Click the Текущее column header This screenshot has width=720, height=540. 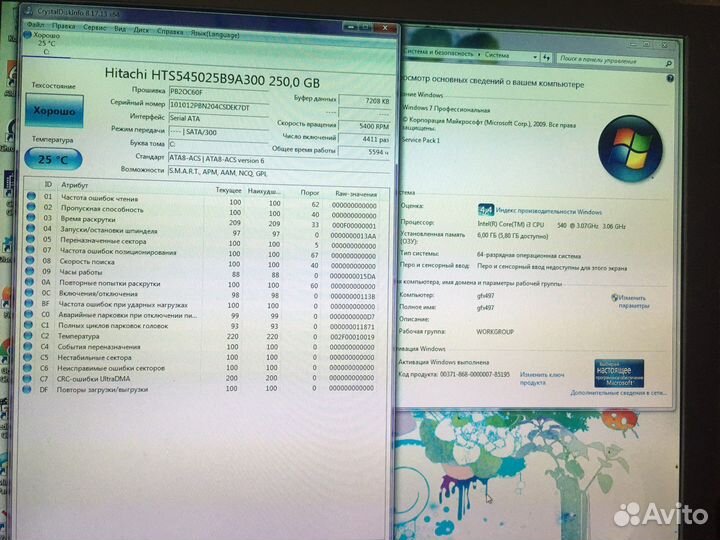pyautogui.click(x=228, y=190)
